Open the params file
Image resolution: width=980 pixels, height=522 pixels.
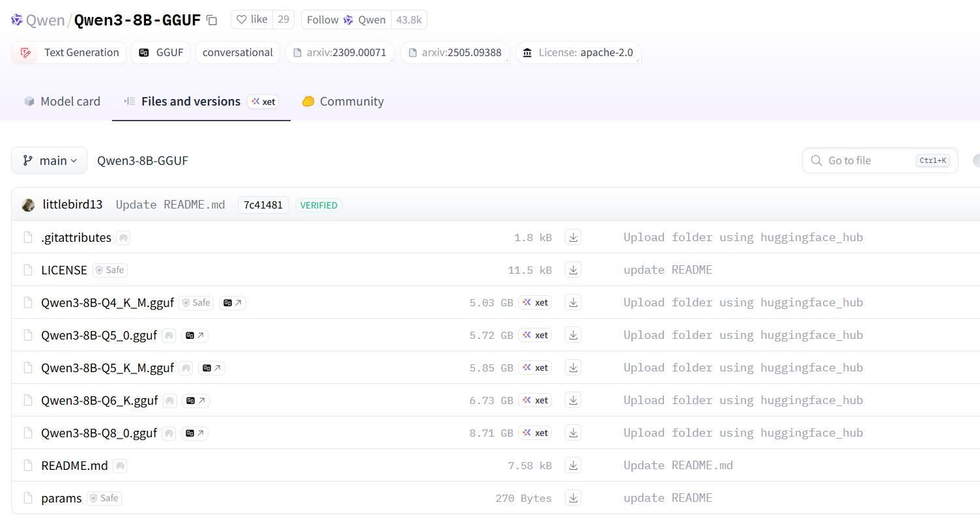point(61,499)
